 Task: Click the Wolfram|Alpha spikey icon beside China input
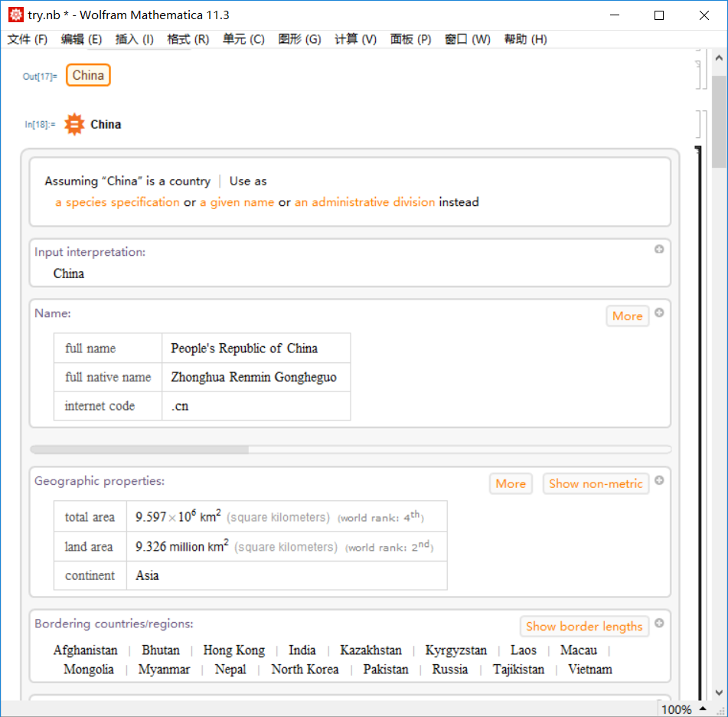click(73, 123)
